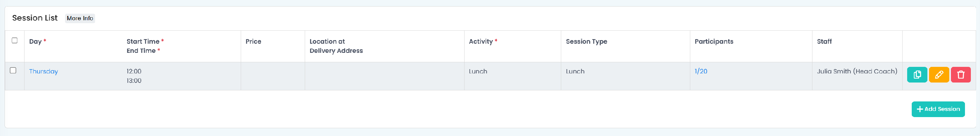Edit the Thursday Lunch session

coord(939,75)
